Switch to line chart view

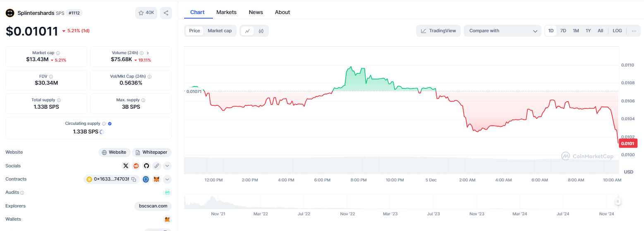coord(247,31)
